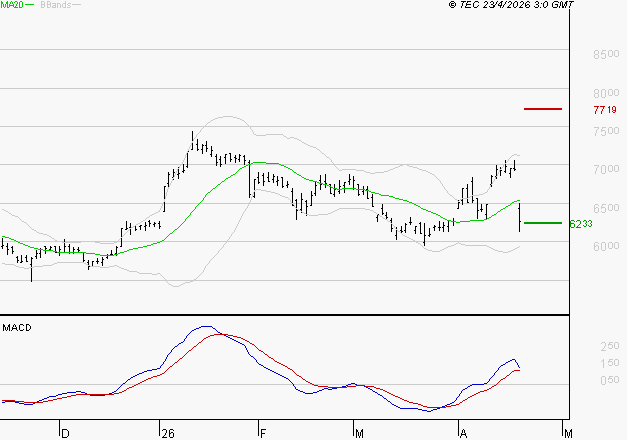Viewport: 627px width, 440px height.
Task: Click the TEC copyright timestamp text
Action: point(511,5)
